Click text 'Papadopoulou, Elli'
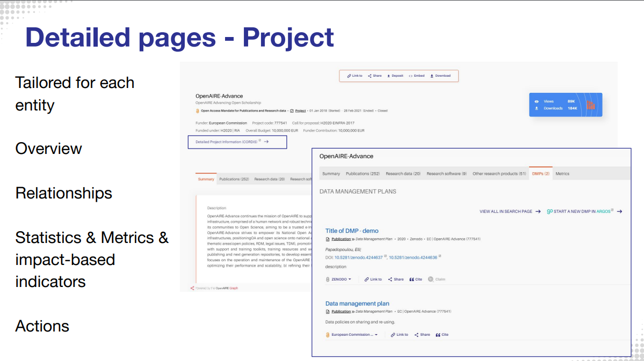Image resolution: width=644 pixels, height=361 pixels. (343, 249)
